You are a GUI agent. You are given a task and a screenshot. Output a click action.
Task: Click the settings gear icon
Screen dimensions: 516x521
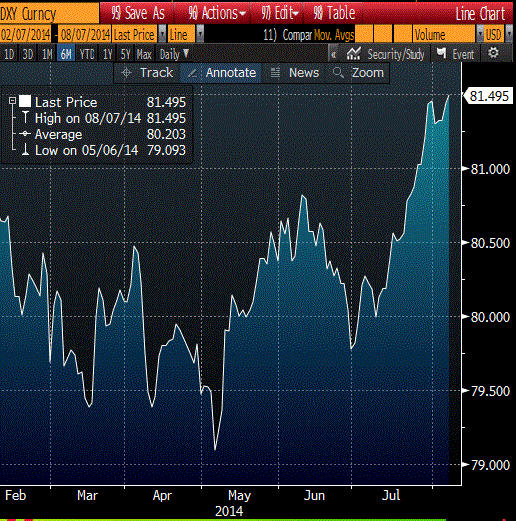pos(493,53)
